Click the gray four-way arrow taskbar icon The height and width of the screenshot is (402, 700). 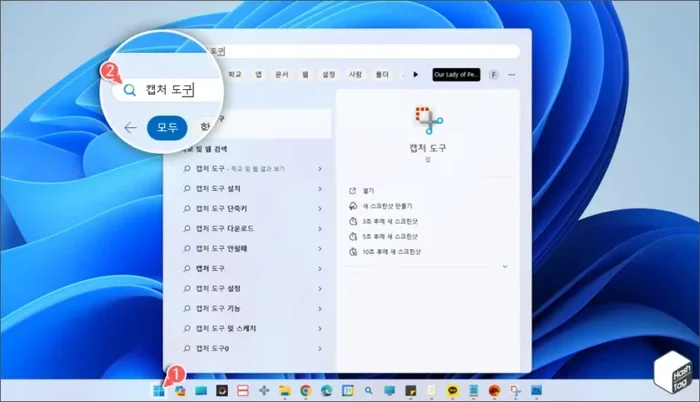(x=264, y=391)
